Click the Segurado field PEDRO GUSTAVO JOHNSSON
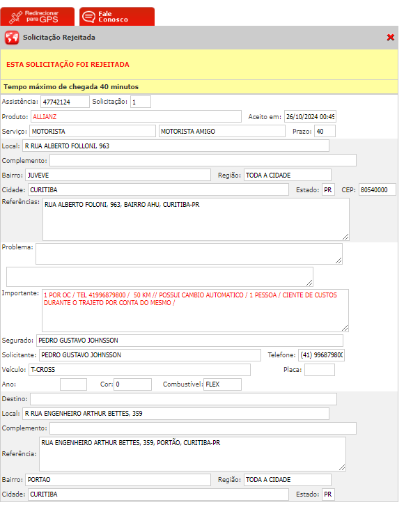Viewport: 420px width, 530px height. (189, 341)
